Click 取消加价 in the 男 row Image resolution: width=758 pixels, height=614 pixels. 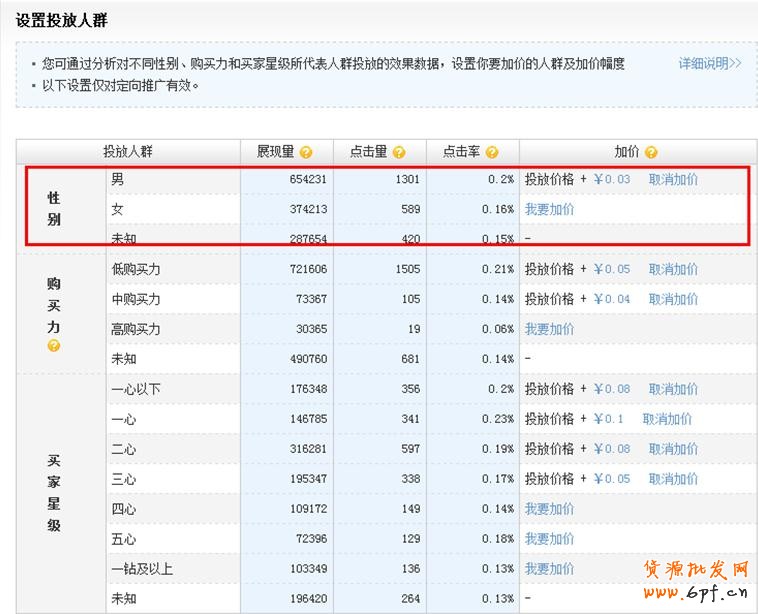673,180
